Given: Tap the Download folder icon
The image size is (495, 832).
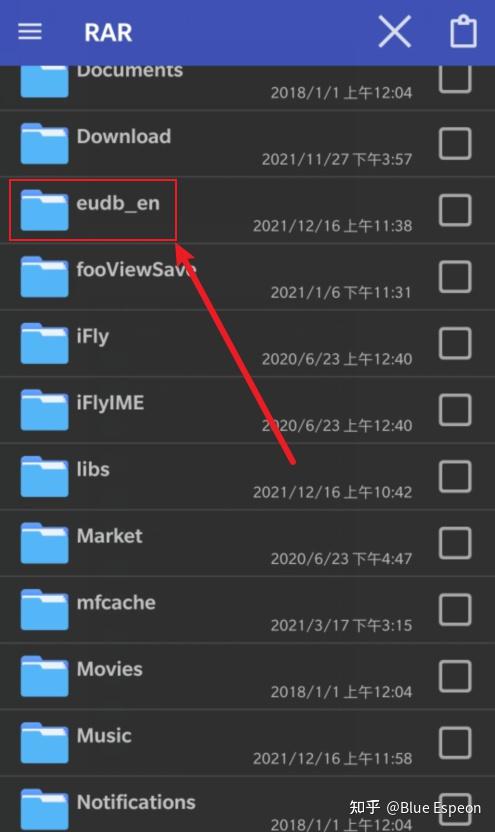Looking at the screenshot, I should (44, 143).
